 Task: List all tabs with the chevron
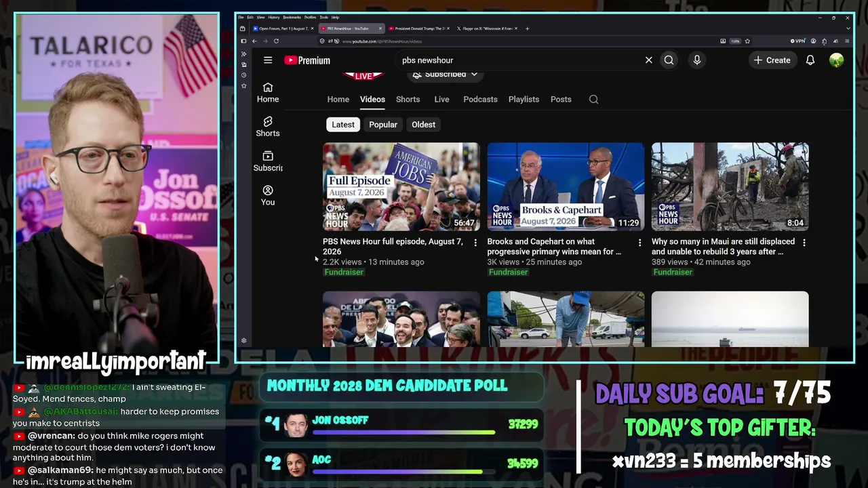click(848, 28)
